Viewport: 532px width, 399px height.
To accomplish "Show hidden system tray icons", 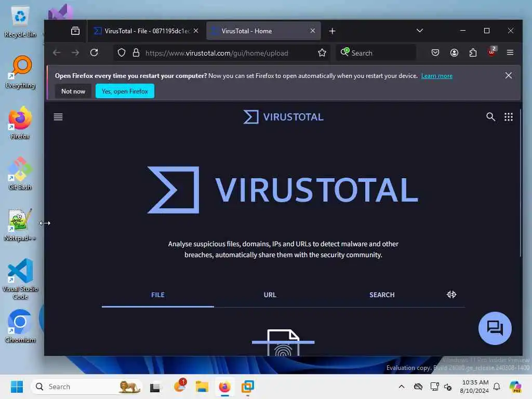I will point(402,387).
